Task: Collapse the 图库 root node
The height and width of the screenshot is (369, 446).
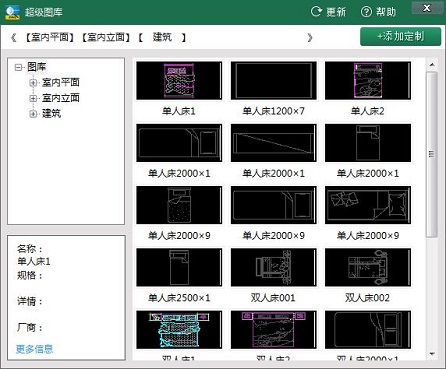Action: tap(18, 67)
